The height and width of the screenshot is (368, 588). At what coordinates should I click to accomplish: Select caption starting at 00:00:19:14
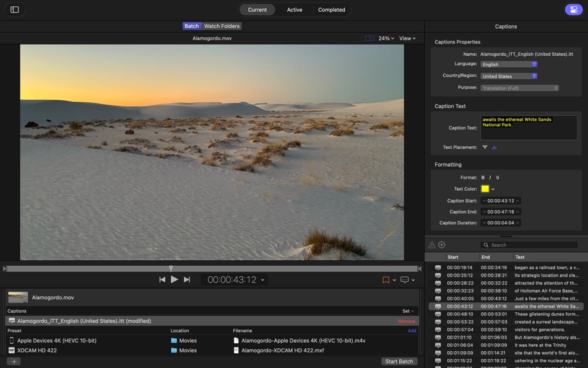(x=506, y=268)
